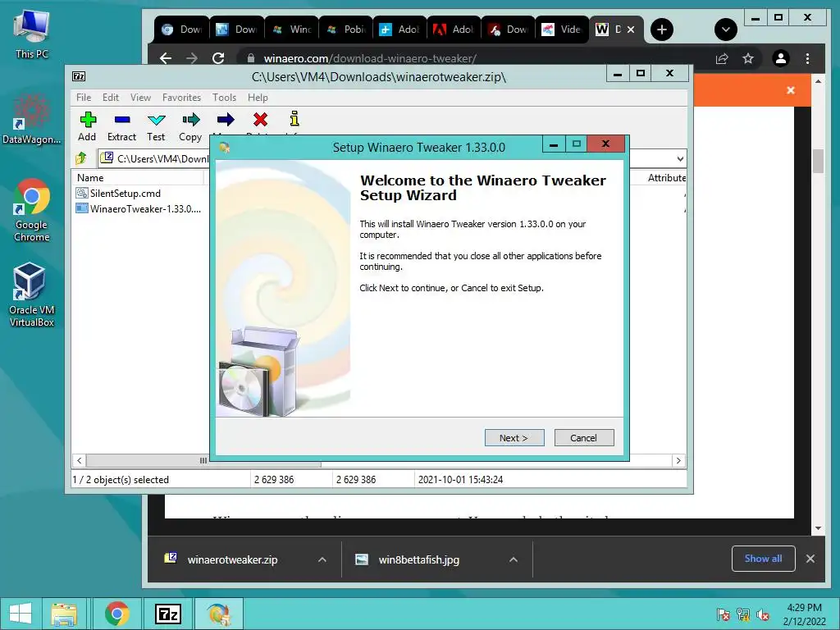This screenshot has width=840, height=630.
Task: Bookmark this page with the star icon
Action: click(748, 58)
